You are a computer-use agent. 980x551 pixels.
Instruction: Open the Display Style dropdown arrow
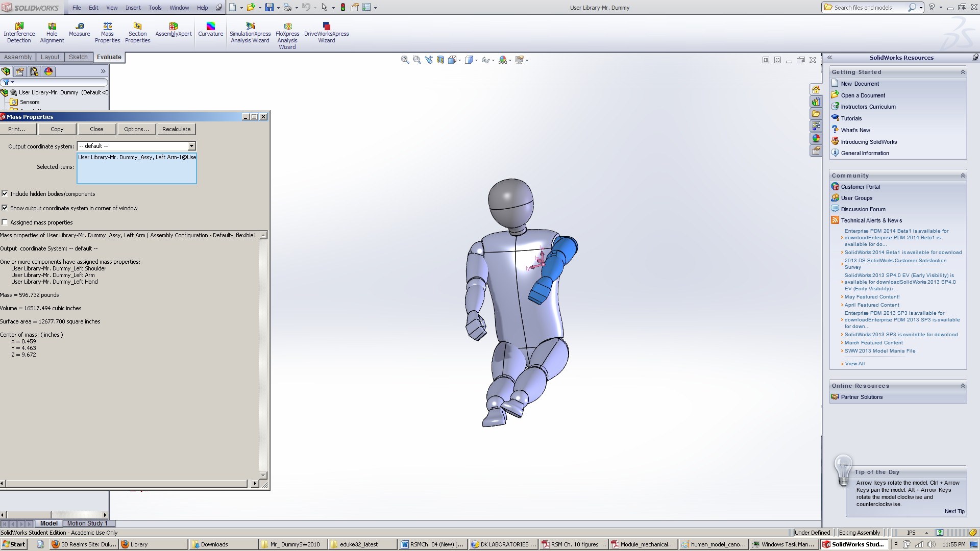tap(476, 60)
